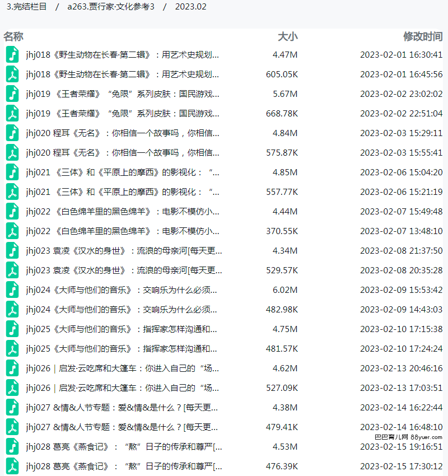
Task: Open jhj026 云吃席和大篷车 name sized 4.62M
Action: (122, 368)
